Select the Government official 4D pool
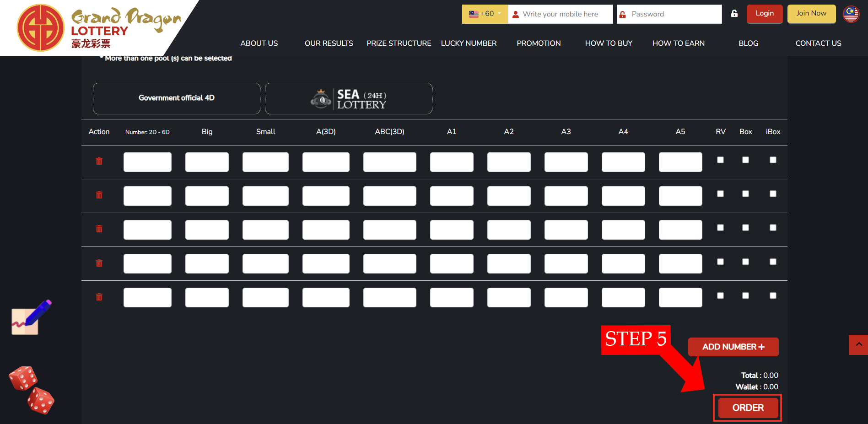 coord(176,98)
